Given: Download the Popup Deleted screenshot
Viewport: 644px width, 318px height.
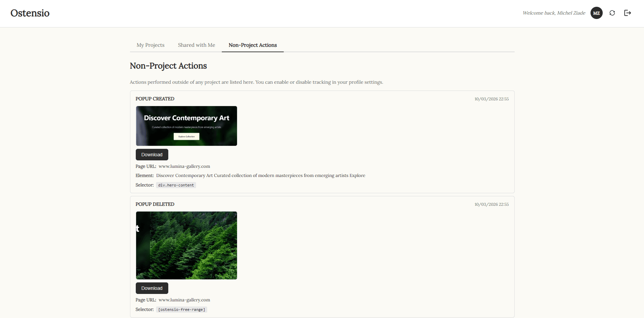Looking at the screenshot, I should coord(152,288).
